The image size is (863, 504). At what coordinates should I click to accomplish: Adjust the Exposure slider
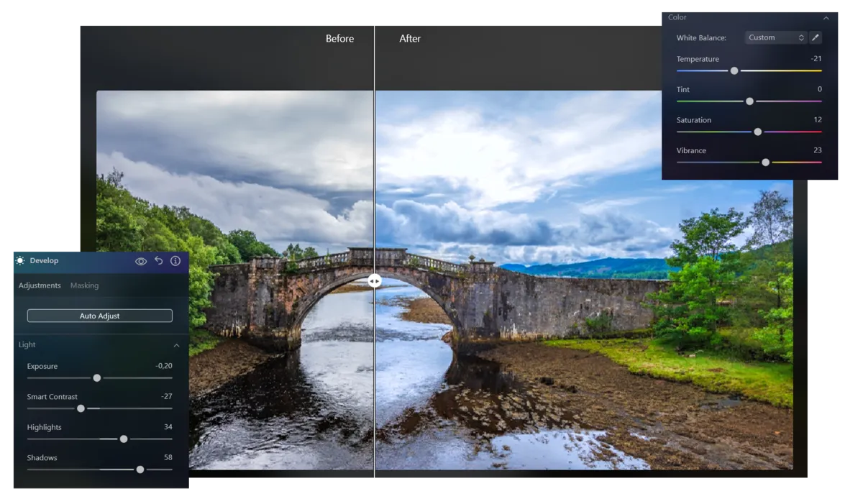(x=98, y=377)
